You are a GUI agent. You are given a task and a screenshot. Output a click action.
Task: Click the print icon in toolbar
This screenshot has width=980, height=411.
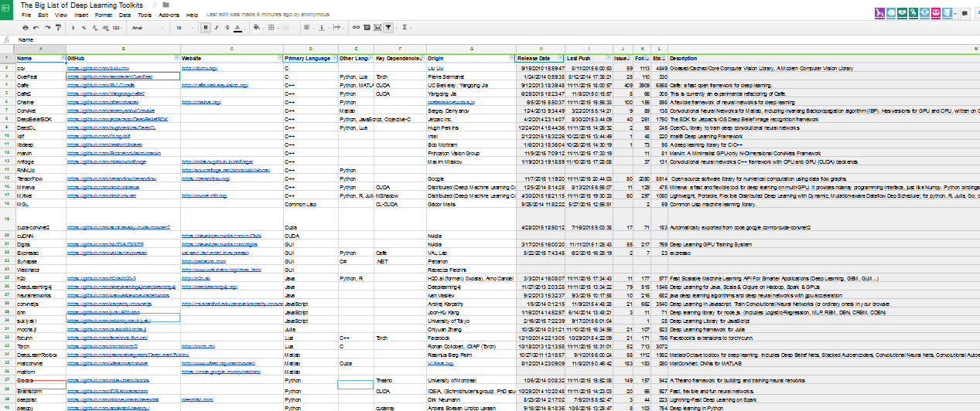click(26, 28)
